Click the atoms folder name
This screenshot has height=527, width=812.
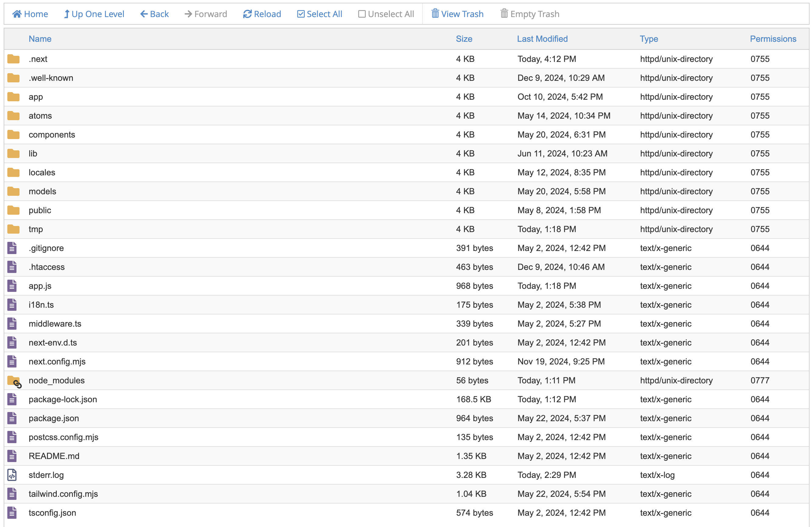click(x=40, y=116)
